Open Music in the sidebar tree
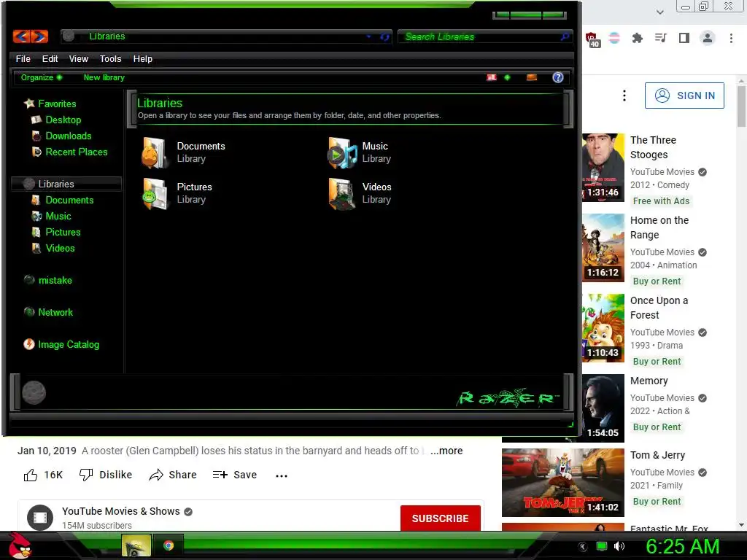The height and width of the screenshot is (560, 747). pyautogui.click(x=58, y=216)
